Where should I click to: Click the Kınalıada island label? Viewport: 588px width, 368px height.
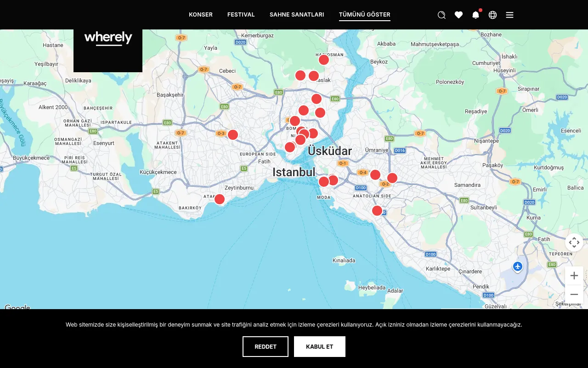point(344,260)
